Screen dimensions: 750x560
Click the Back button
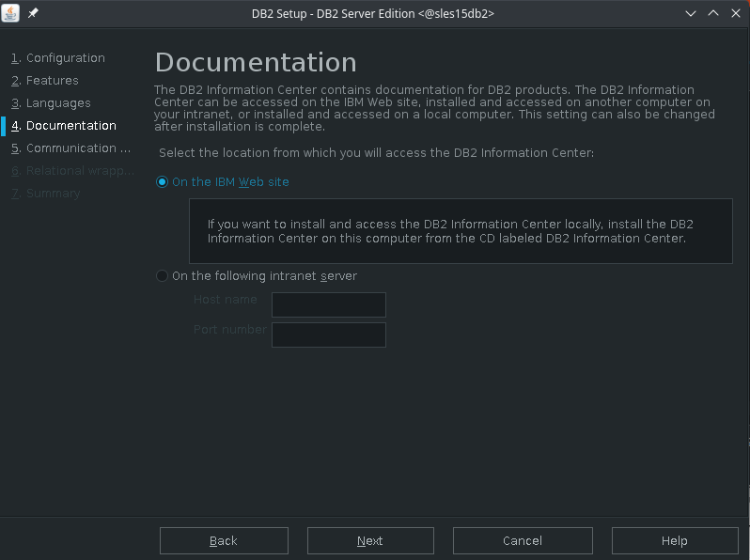click(x=224, y=540)
